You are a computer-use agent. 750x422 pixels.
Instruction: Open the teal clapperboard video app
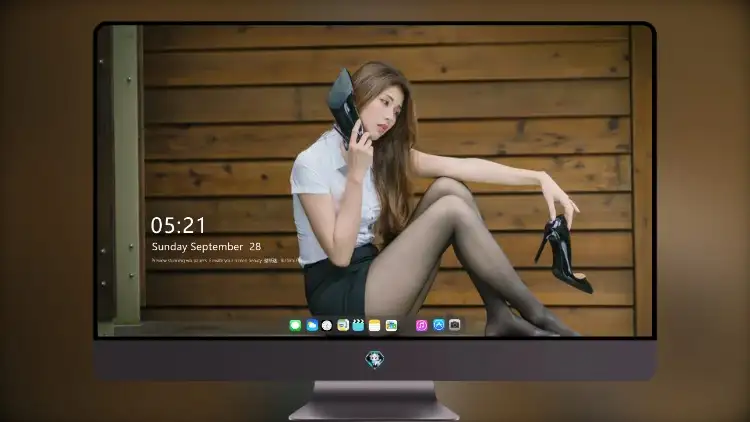[358, 325]
